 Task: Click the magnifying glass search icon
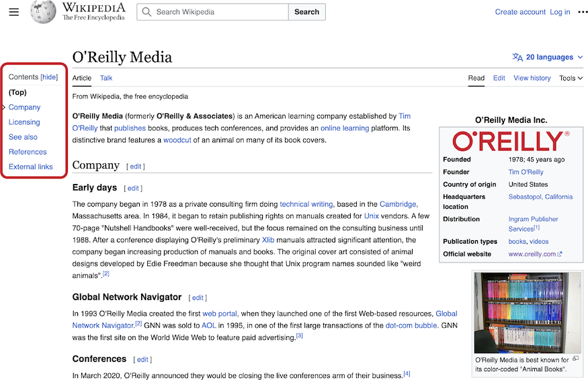[x=146, y=12]
